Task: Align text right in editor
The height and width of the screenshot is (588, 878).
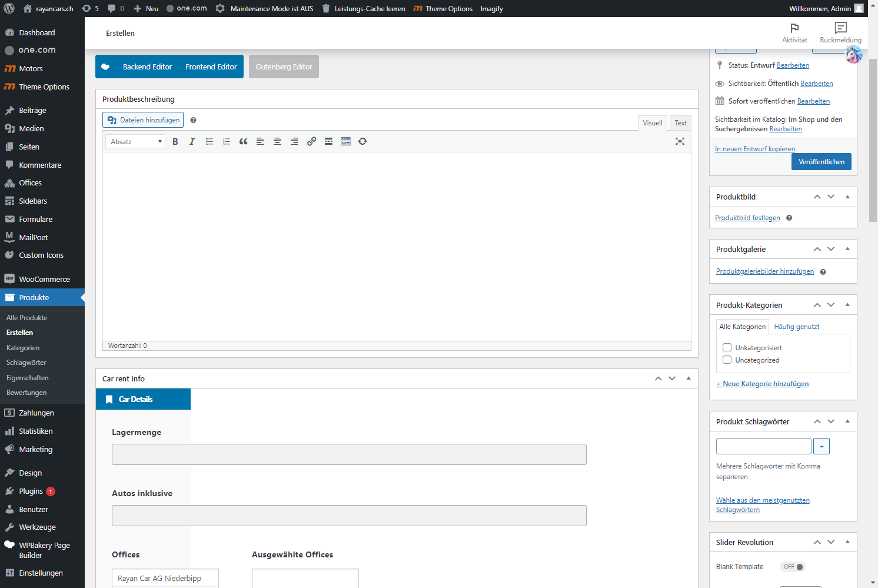Action: point(294,141)
